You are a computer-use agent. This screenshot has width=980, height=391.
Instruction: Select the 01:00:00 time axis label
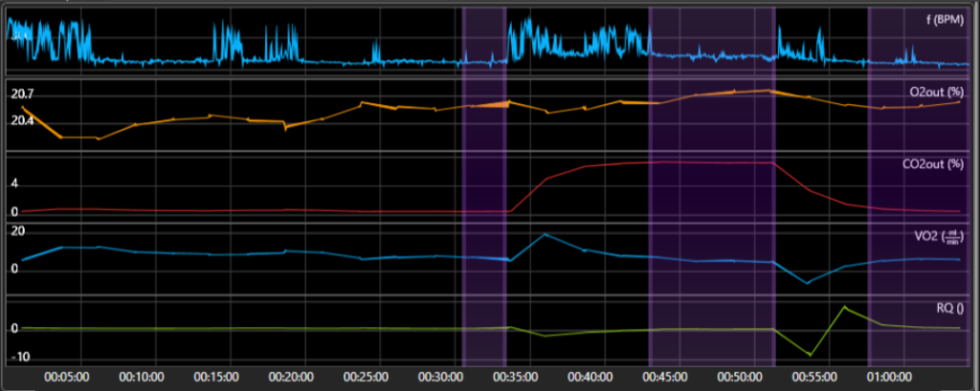(889, 378)
